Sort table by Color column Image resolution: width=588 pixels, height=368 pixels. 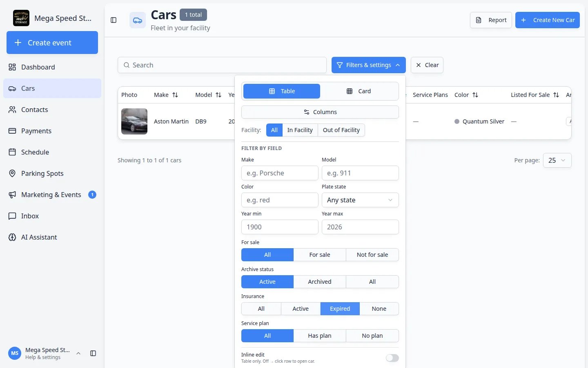click(475, 95)
